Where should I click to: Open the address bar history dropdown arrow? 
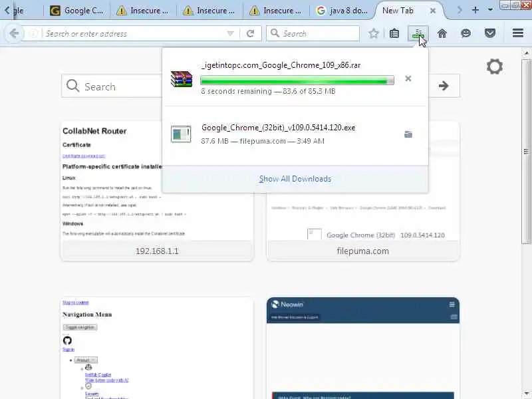(230, 33)
